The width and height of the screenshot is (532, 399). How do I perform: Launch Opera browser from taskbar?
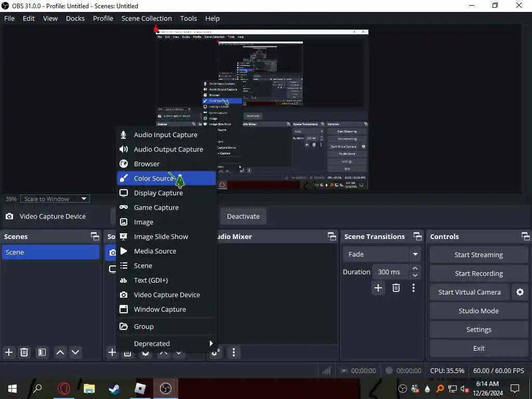click(64, 389)
